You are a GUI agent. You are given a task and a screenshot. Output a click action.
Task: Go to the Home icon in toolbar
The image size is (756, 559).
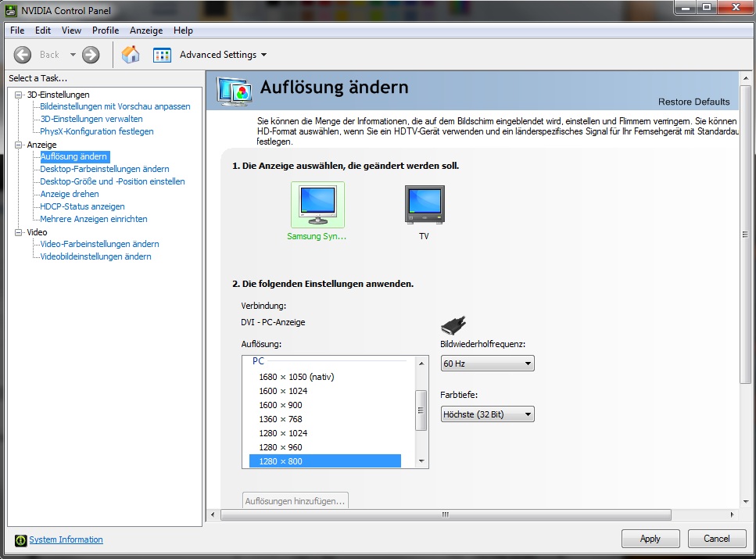(x=131, y=55)
